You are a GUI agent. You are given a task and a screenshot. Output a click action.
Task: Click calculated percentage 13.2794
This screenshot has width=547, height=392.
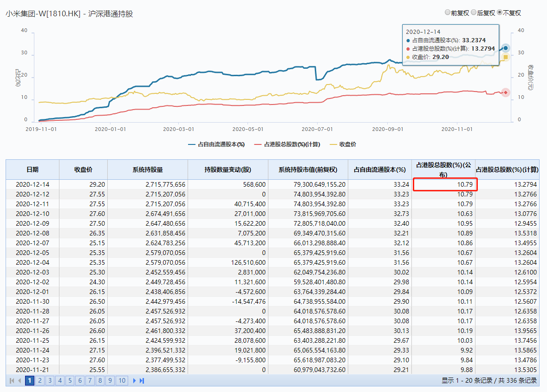pyautogui.click(x=525, y=184)
